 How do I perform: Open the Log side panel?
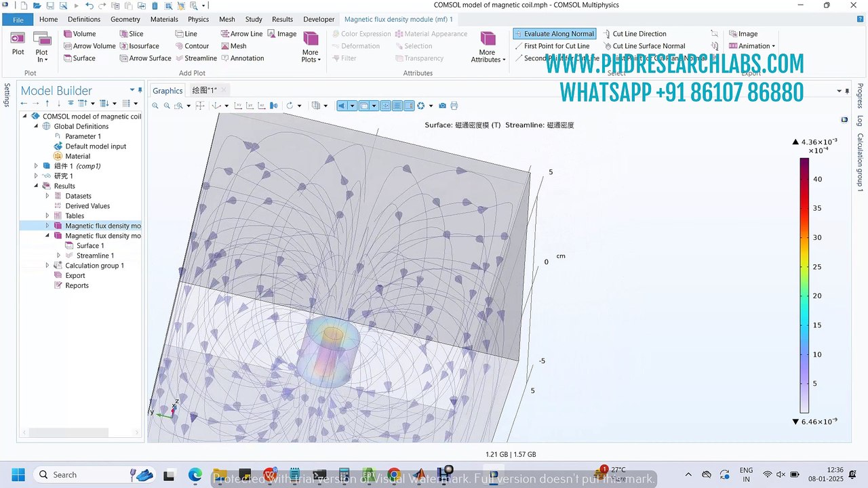pos(859,121)
